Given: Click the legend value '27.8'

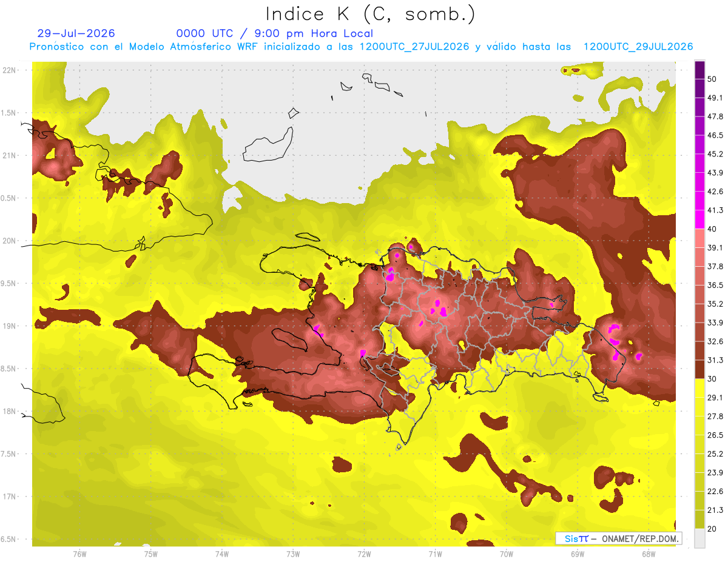Looking at the screenshot, I should [x=715, y=416].
